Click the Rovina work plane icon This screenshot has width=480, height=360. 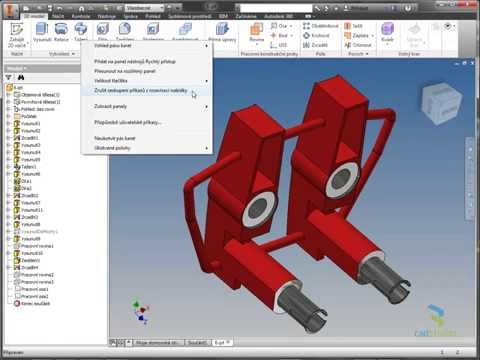click(x=256, y=33)
